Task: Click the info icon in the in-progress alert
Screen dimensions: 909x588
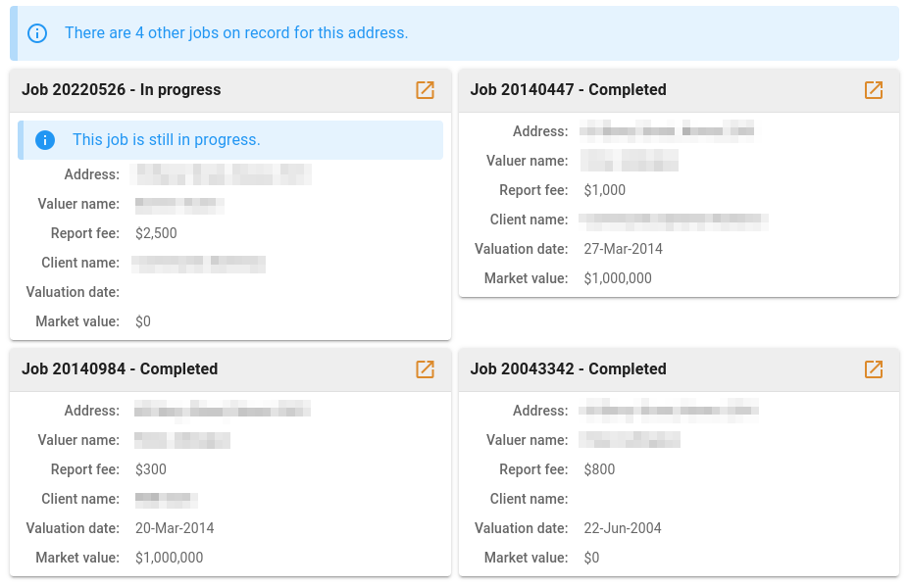Action: point(44,139)
